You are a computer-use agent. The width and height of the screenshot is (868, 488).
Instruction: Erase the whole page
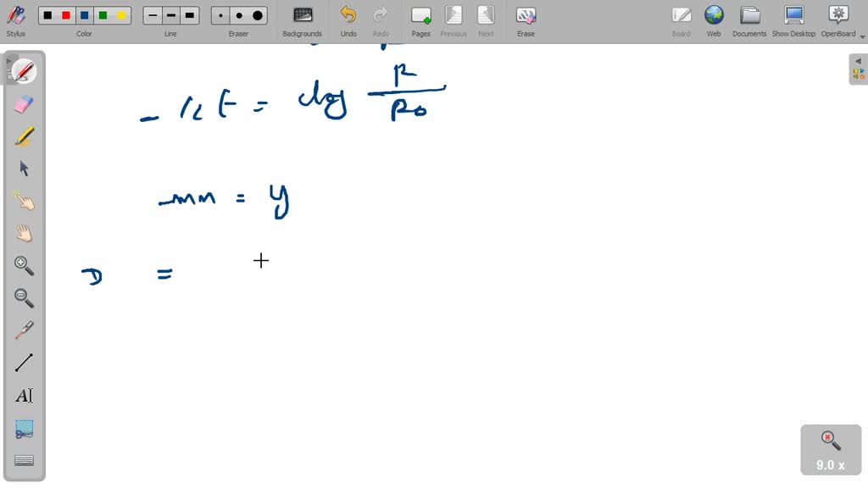tap(526, 21)
